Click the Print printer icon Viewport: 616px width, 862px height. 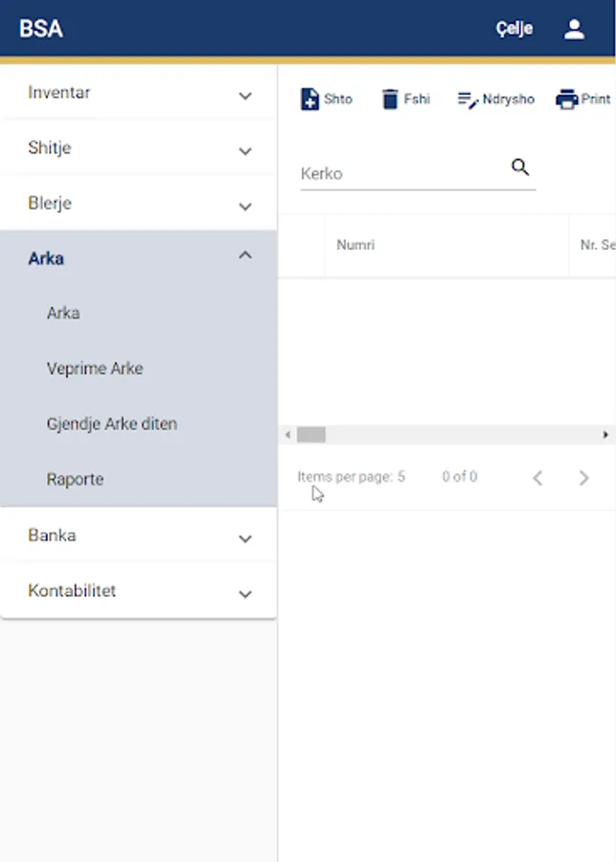tap(567, 100)
